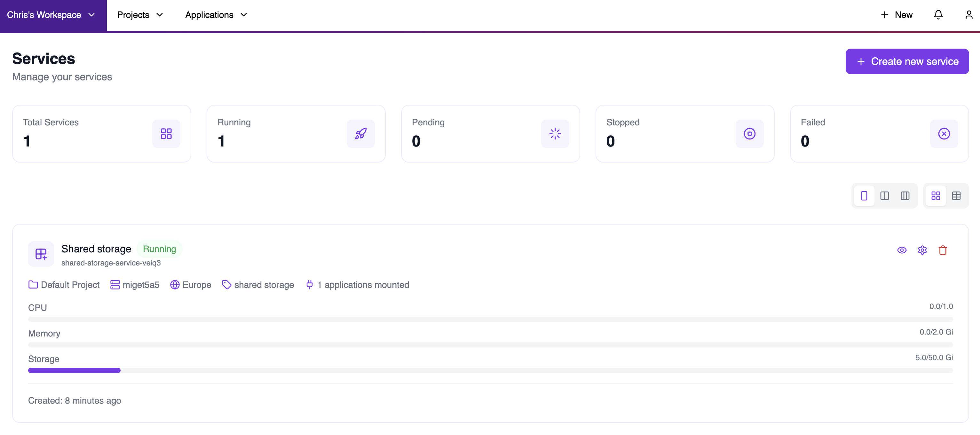Click the notification bell icon
Image resolution: width=980 pixels, height=435 pixels.
tap(938, 15)
